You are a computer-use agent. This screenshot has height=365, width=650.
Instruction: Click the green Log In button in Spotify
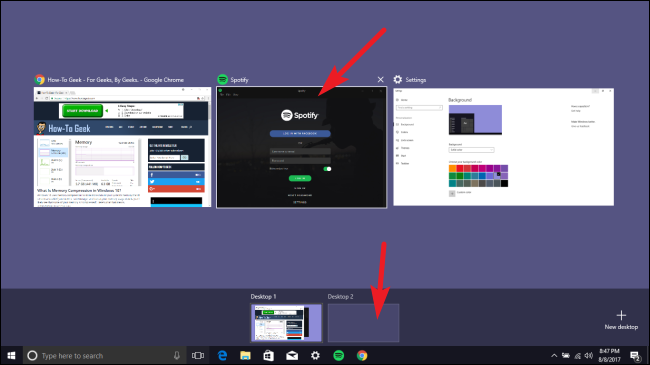coord(300,178)
